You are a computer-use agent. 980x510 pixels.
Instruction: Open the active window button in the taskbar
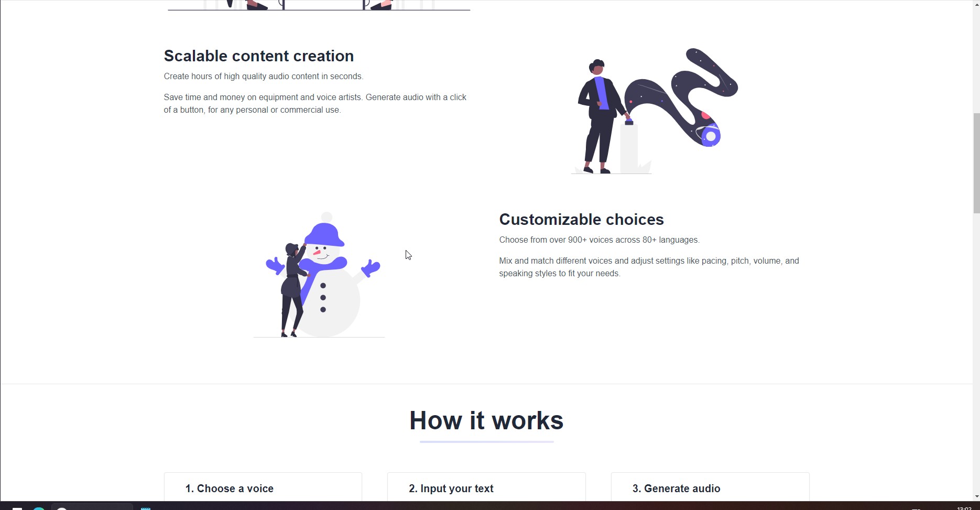tap(92, 507)
